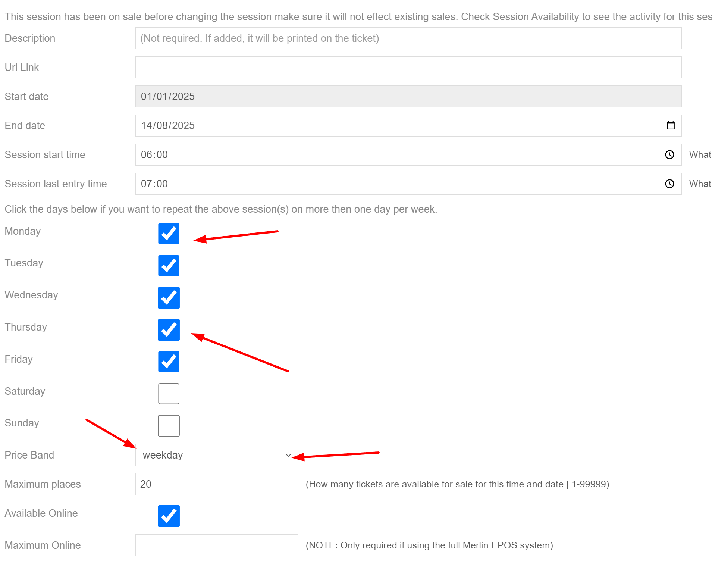Enable the Saturday checkbox
This screenshot has height=588, width=712.
pyautogui.click(x=169, y=394)
